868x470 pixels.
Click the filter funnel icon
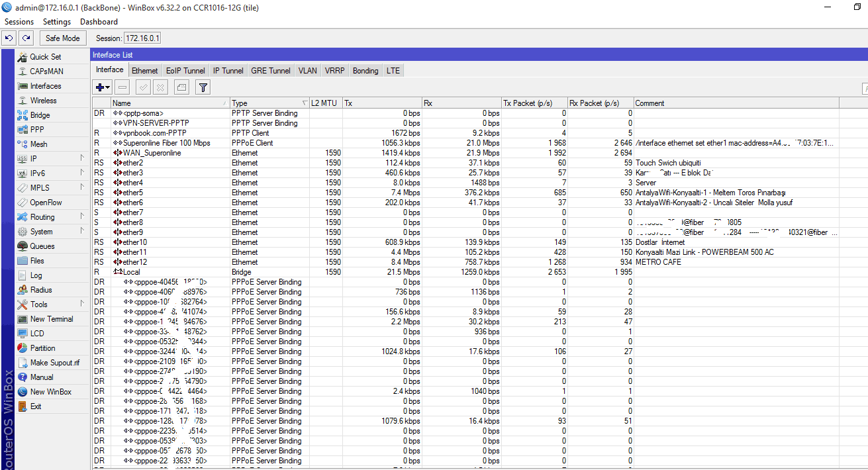tap(203, 87)
